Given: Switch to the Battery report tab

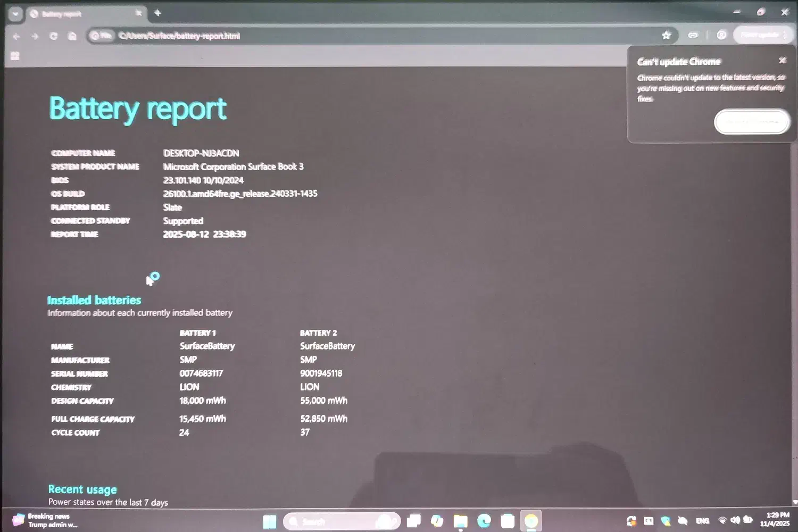Looking at the screenshot, I should tap(80, 14).
